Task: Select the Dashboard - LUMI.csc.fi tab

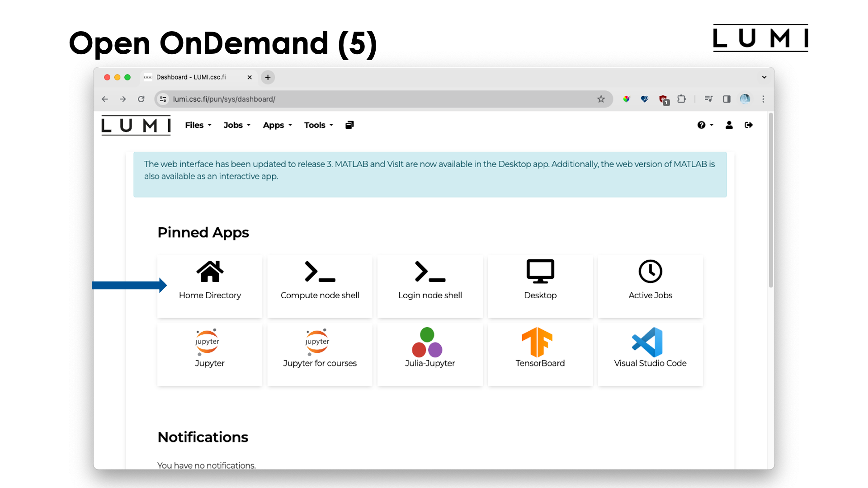Action: coord(198,77)
